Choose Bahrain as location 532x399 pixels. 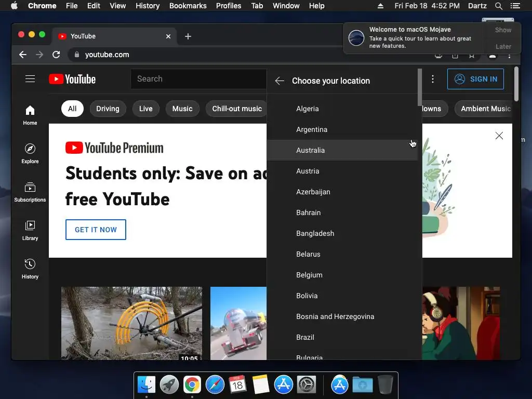[342, 212]
